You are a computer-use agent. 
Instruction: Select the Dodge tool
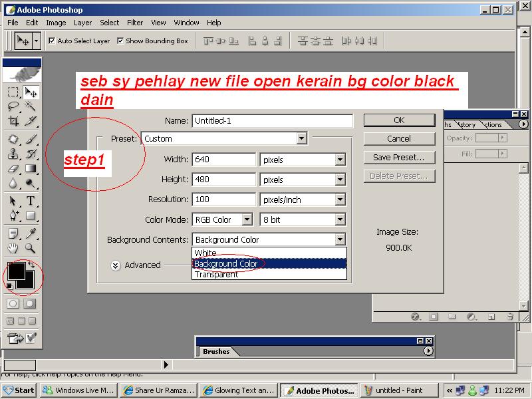tap(31, 184)
